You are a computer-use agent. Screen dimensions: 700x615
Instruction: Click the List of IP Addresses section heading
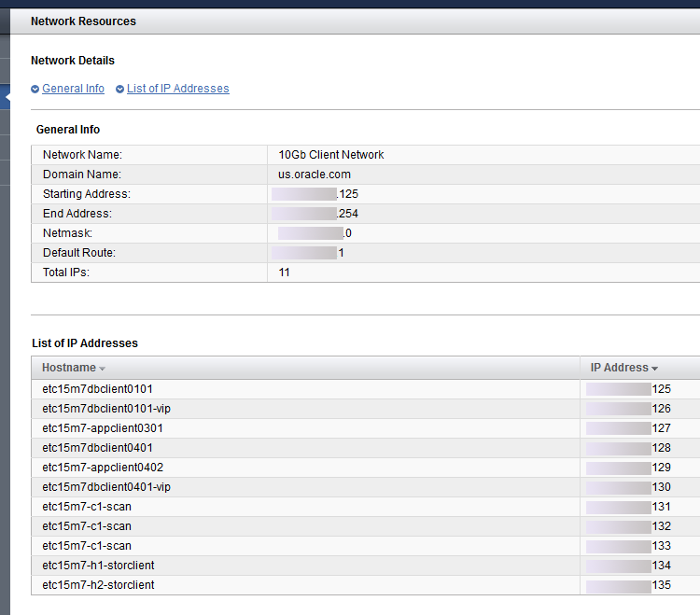85,343
